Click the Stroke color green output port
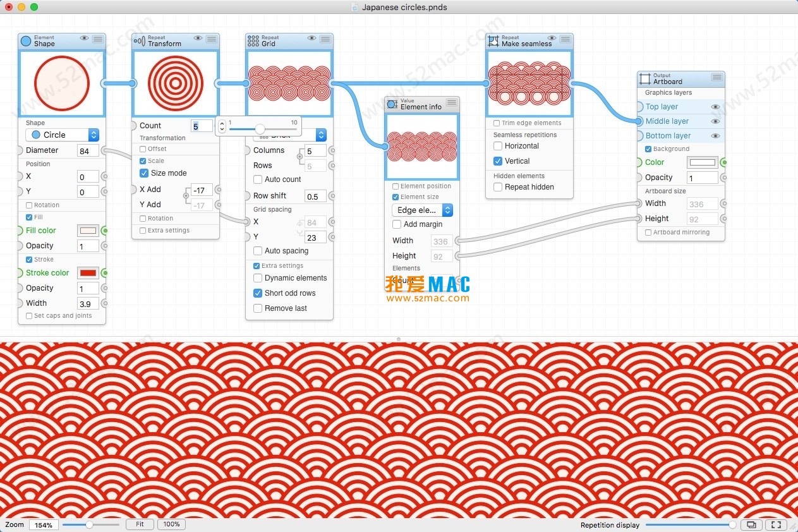This screenshot has width=798, height=532. 104,273
